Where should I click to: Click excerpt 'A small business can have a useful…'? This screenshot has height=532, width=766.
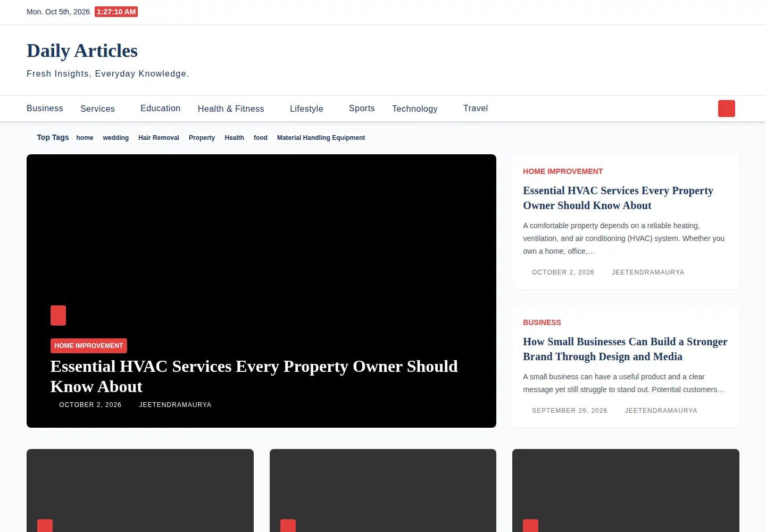(x=624, y=383)
